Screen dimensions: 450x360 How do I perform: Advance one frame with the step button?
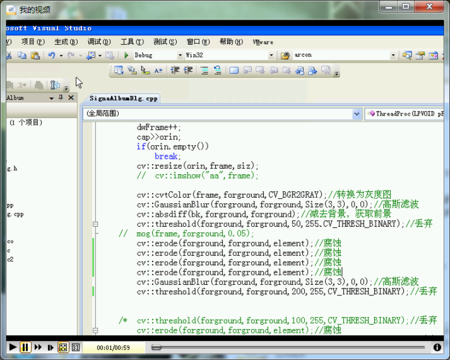50,347
